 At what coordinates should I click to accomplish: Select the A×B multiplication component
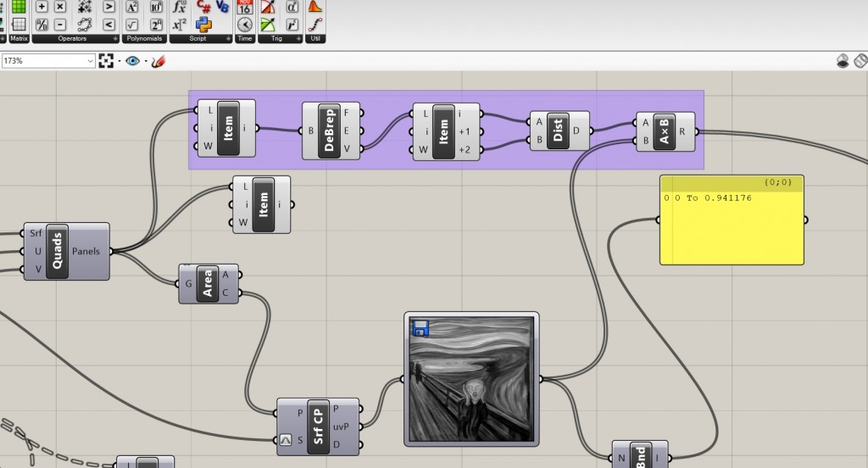pyautogui.click(x=665, y=131)
